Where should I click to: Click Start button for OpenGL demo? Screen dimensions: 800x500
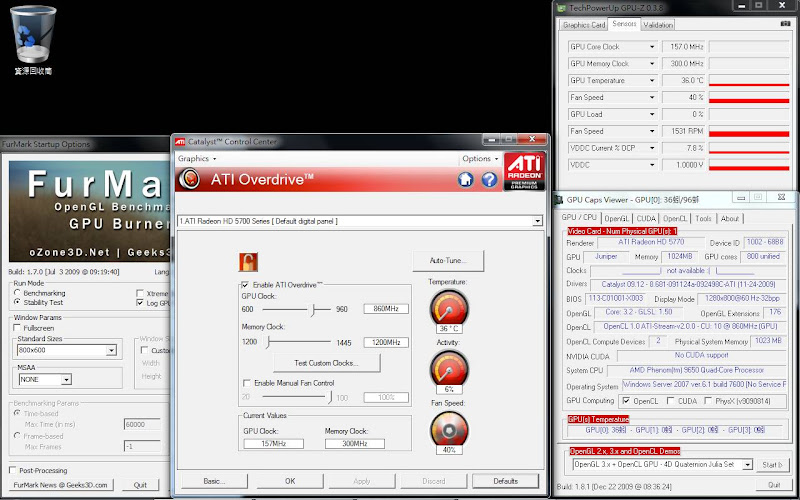click(772, 465)
